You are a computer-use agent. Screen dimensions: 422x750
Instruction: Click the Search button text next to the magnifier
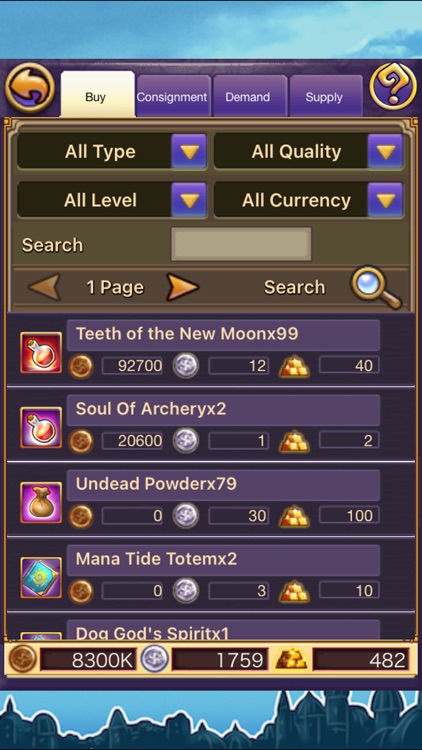(294, 287)
